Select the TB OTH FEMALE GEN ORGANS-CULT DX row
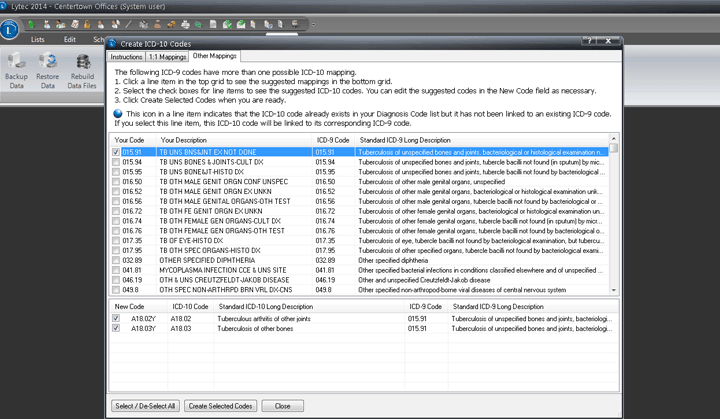Screen dimensions: 720x419 (x=360, y=221)
